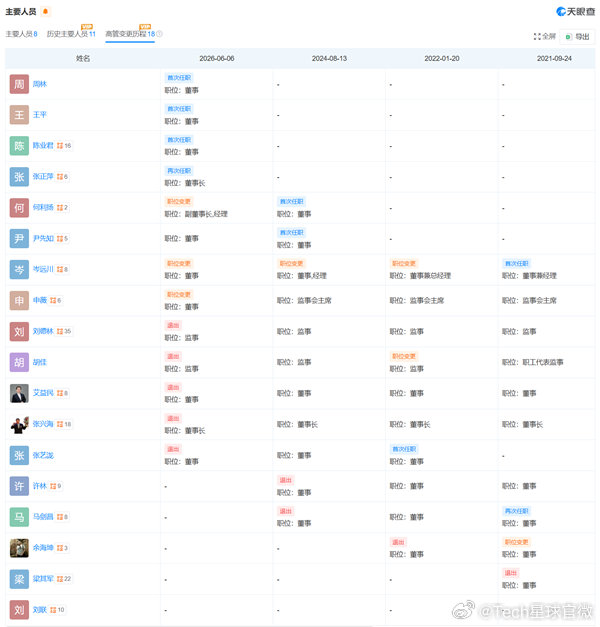Image resolution: width=600 pixels, height=627 pixels.
Task: Click the company count badge 3 beside 余海坤
Action: pos(62,548)
